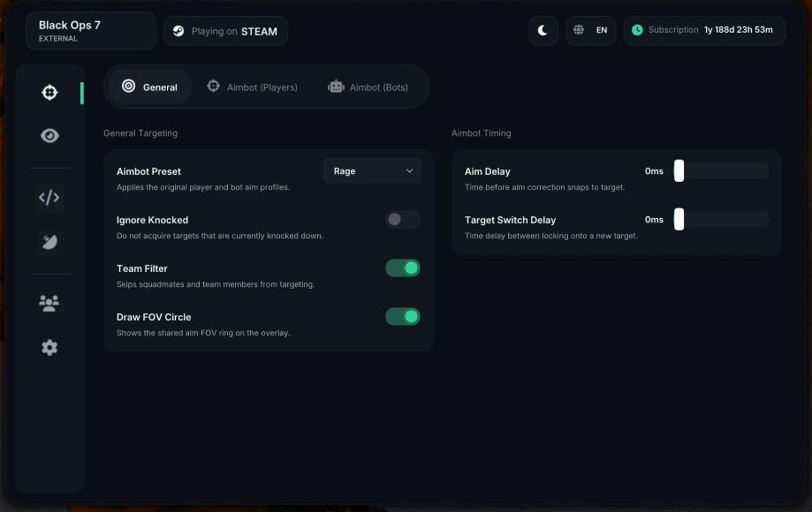The image size is (812, 512).
Task: Turn off the Team Filter toggle
Action: coord(402,267)
